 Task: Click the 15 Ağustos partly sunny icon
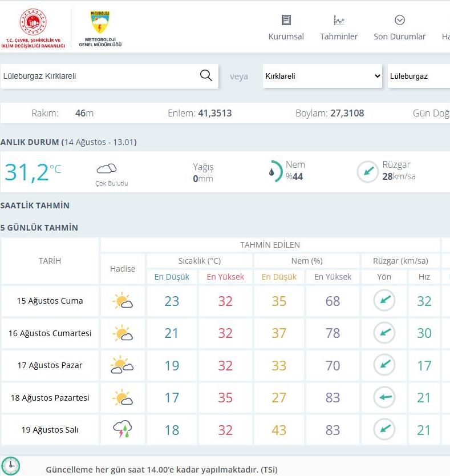click(x=123, y=301)
